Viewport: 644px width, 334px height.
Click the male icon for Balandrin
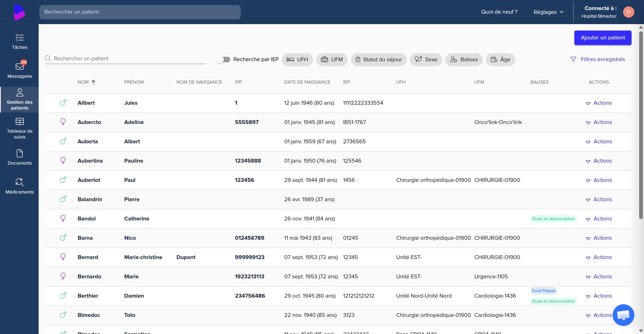[x=63, y=199]
